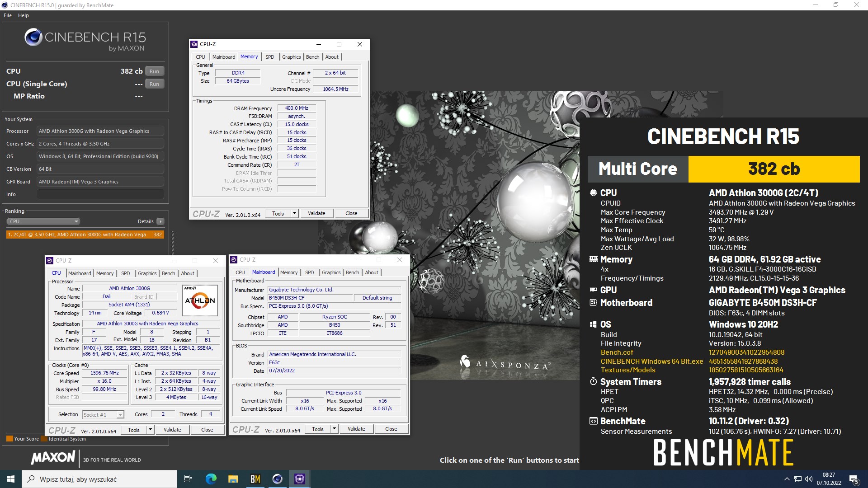The image size is (868, 488).
Task: Open Task View from the taskbar
Action: [x=188, y=479]
